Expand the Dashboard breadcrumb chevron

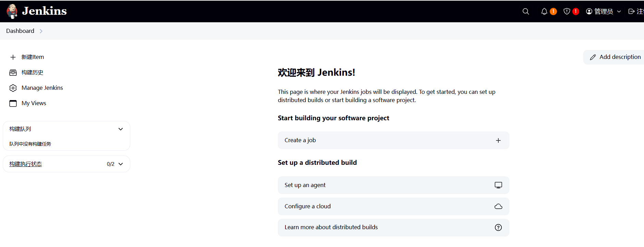(x=41, y=31)
